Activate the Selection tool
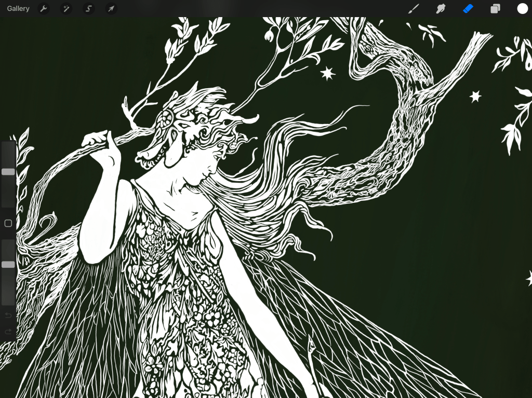This screenshot has height=398, width=532. click(89, 9)
